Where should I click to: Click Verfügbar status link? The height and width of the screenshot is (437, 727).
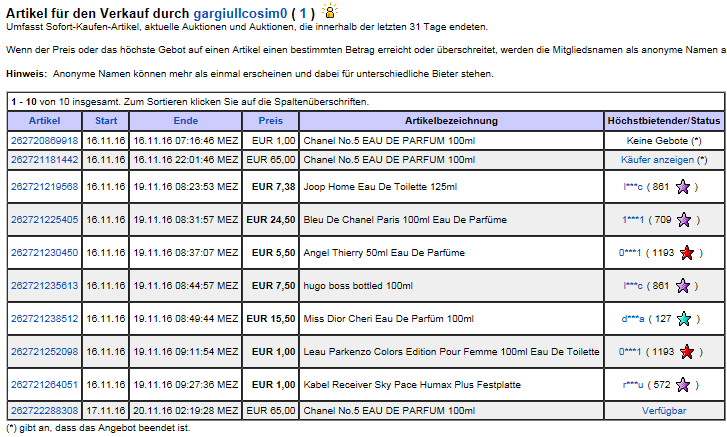pyautogui.click(x=664, y=411)
